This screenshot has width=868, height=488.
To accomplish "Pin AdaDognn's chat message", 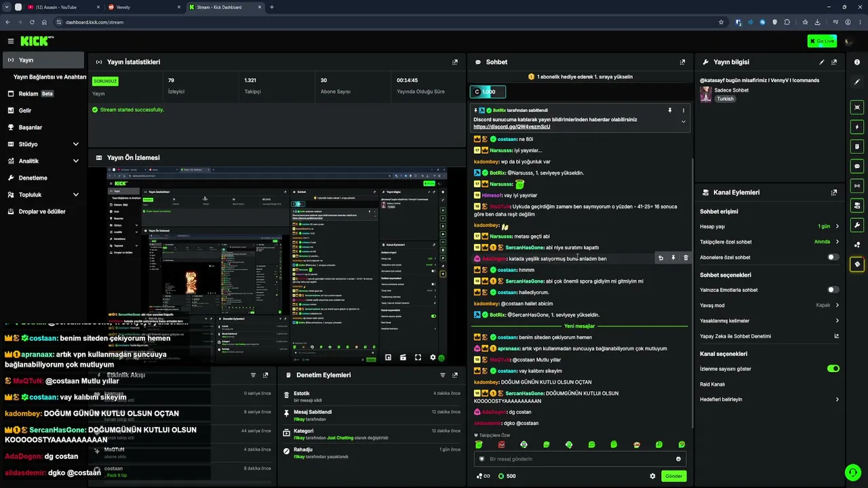I will tap(673, 258).
